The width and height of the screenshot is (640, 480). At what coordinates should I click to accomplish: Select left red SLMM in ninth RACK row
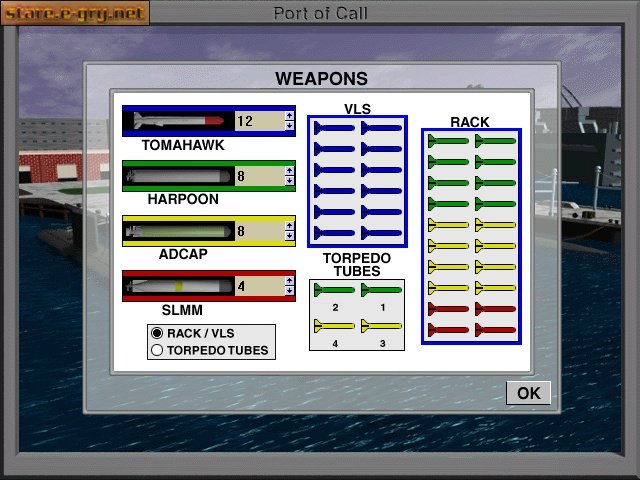click(x=448, y=309)
